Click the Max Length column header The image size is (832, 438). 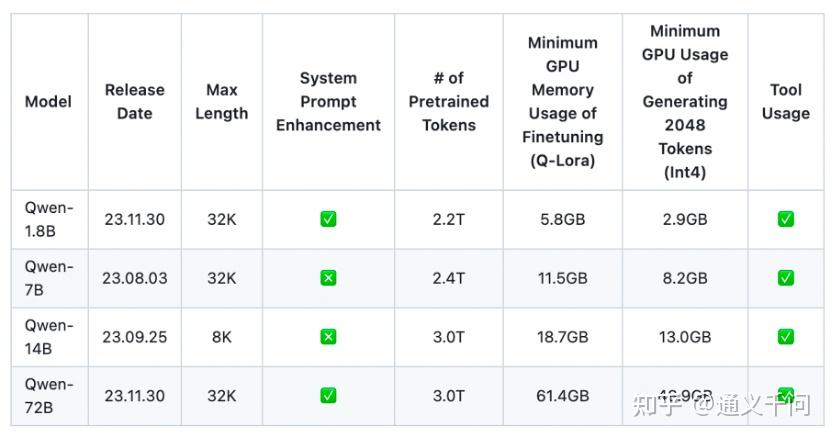click(221, 102)
